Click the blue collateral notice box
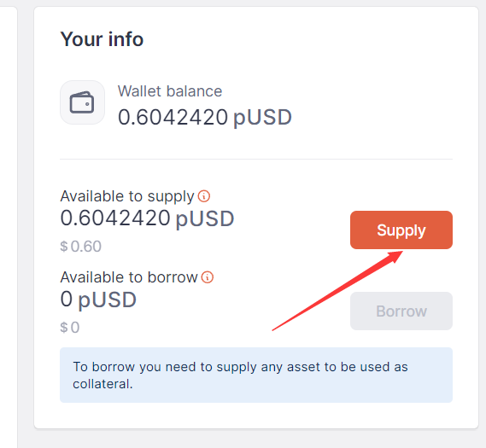The height and width of the screenshot is (448, 486). [256, 375]
